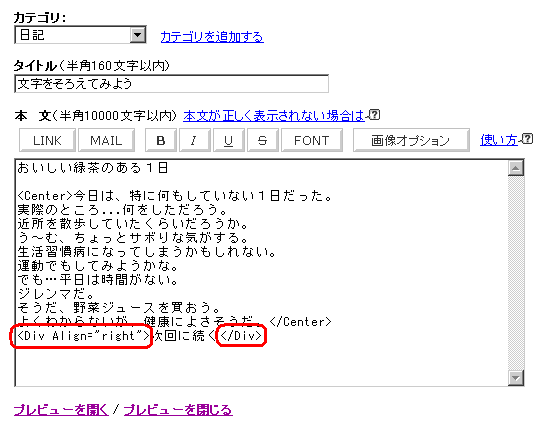Click the text area scroll-down arrow

pos(516,378)
